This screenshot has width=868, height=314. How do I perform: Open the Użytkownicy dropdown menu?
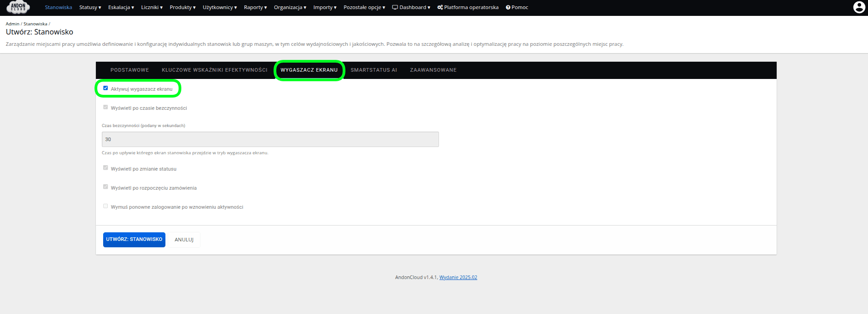coord(219,7)
